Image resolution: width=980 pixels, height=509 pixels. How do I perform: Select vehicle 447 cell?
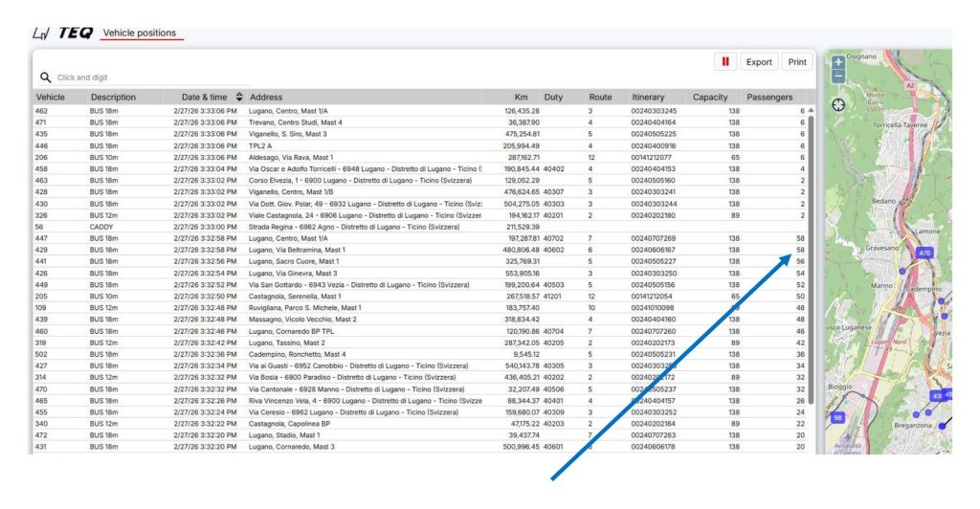click(x=41, y=238)
